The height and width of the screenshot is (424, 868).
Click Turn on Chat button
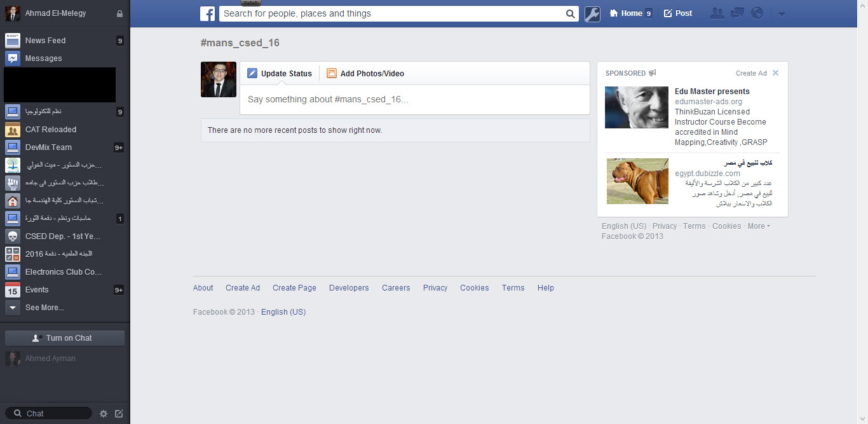tap(65, 338)
